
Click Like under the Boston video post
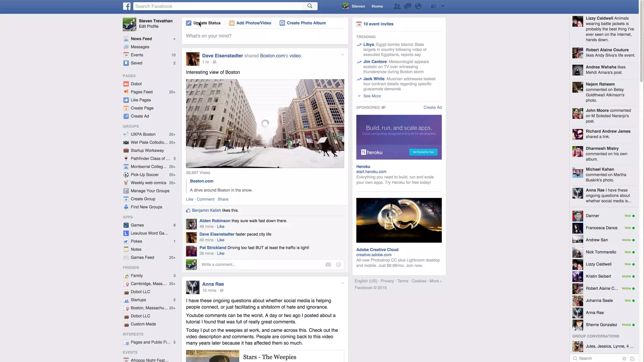189,199
